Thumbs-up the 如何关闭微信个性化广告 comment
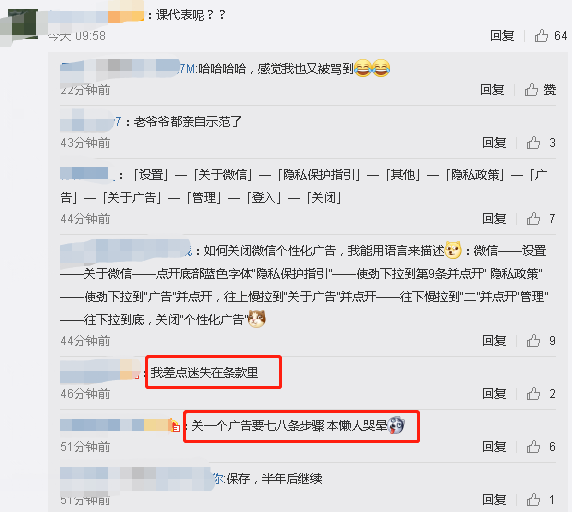Viewport: 572px width, 512px height. coord(533,341)
